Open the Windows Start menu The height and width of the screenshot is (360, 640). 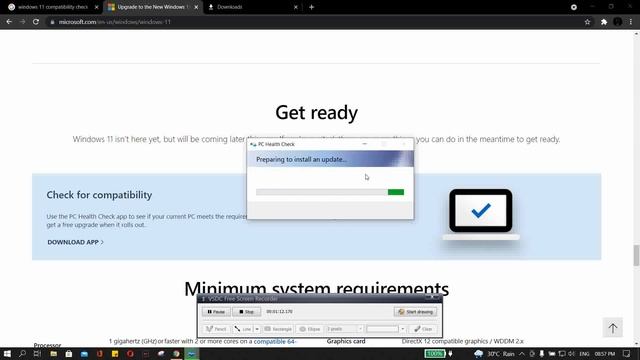pyautogui.click(x=7, y=353)
